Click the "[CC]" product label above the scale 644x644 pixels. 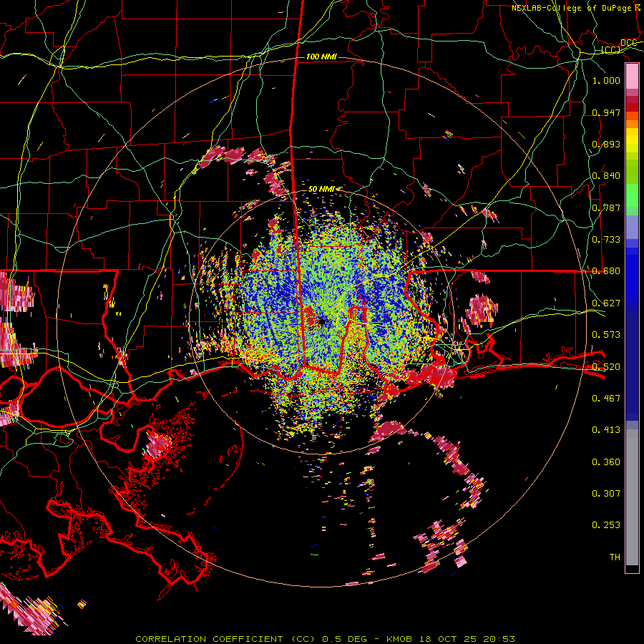click(610, 49)
